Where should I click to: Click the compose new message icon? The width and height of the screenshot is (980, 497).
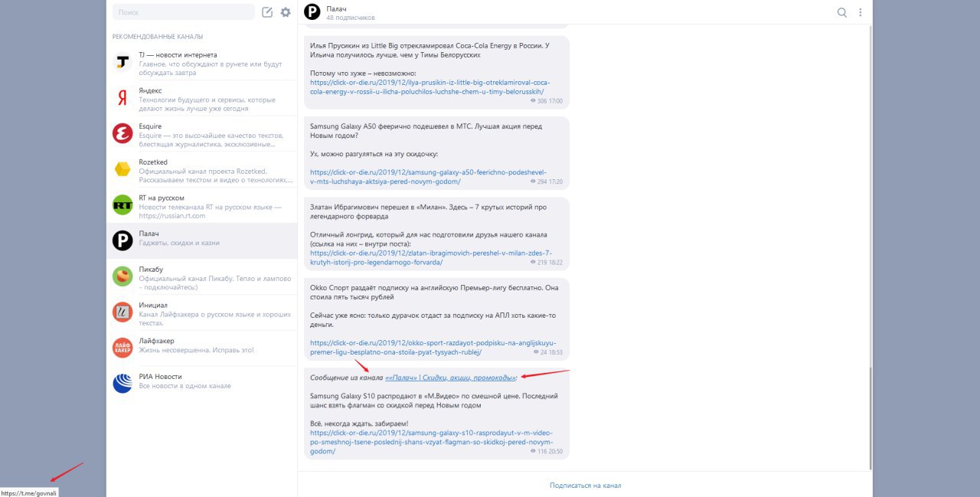pyautogui.click(x=267, y=12)
